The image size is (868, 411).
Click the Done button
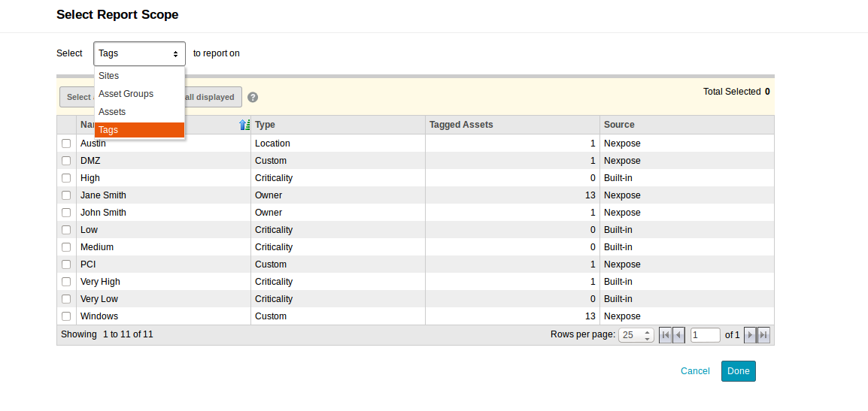point(738,371)
